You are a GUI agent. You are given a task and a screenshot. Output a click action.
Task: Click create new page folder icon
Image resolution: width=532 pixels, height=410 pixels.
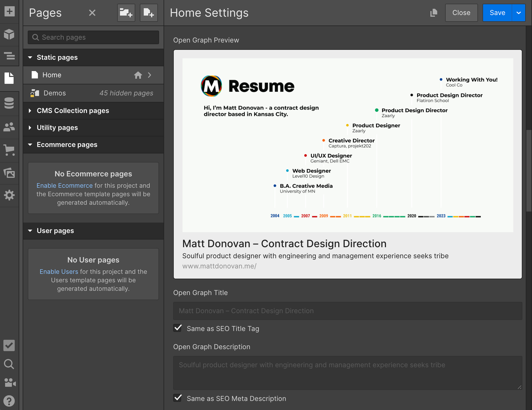point(126,13)
